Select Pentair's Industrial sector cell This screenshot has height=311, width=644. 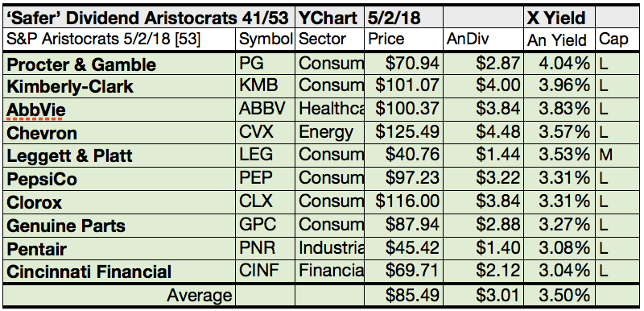[x=329, y=248]
